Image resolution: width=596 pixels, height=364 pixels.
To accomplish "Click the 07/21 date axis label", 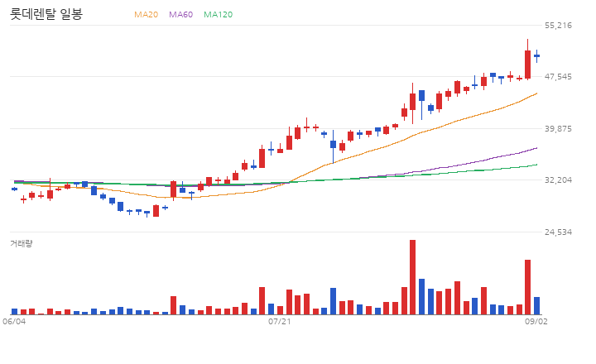I will 280,322.
